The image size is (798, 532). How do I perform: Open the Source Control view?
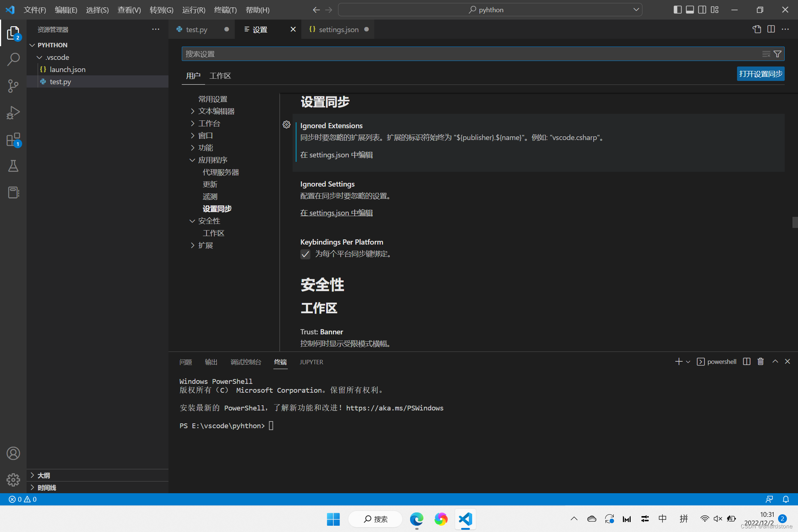pos(13,86)
